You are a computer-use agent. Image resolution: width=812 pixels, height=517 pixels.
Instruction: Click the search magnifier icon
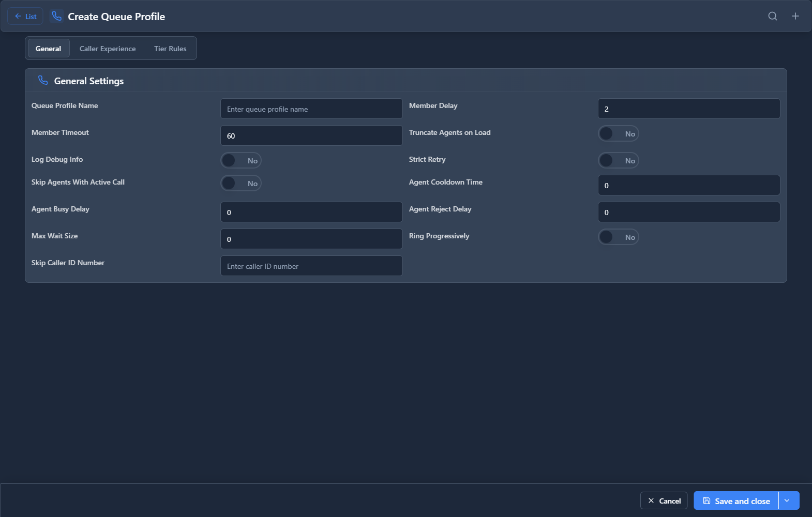(772, 16)
